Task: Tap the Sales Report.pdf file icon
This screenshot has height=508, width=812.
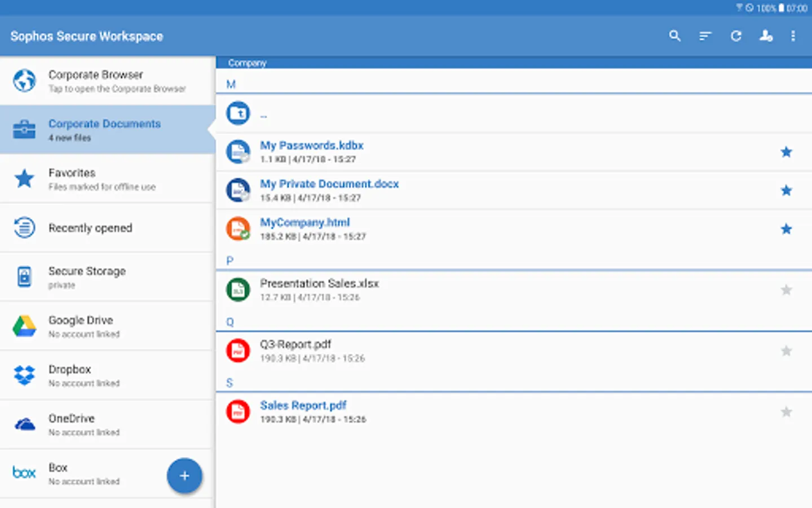Action: [x=238, y=411]
